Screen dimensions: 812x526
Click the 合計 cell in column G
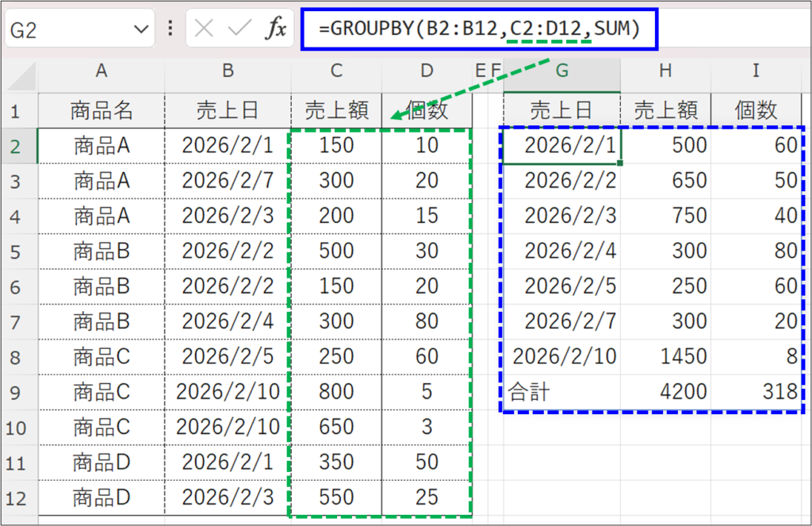(561, 392)
